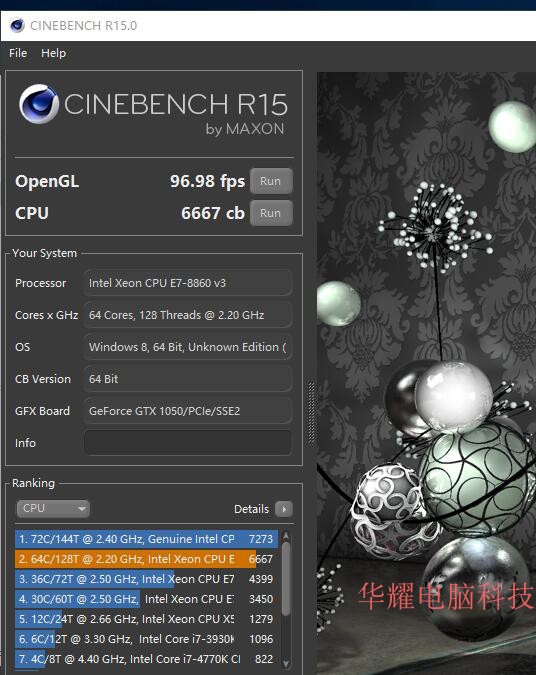Run the OpenGL benchmark
The height and width of the screenshot is (675, 536).
click(271, 181)
